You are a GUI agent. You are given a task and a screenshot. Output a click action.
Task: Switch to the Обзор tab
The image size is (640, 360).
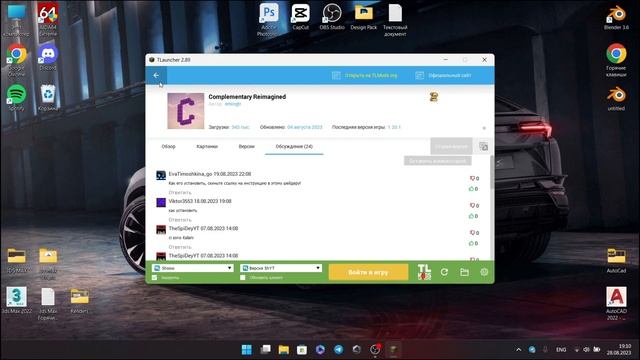(169, 146)
